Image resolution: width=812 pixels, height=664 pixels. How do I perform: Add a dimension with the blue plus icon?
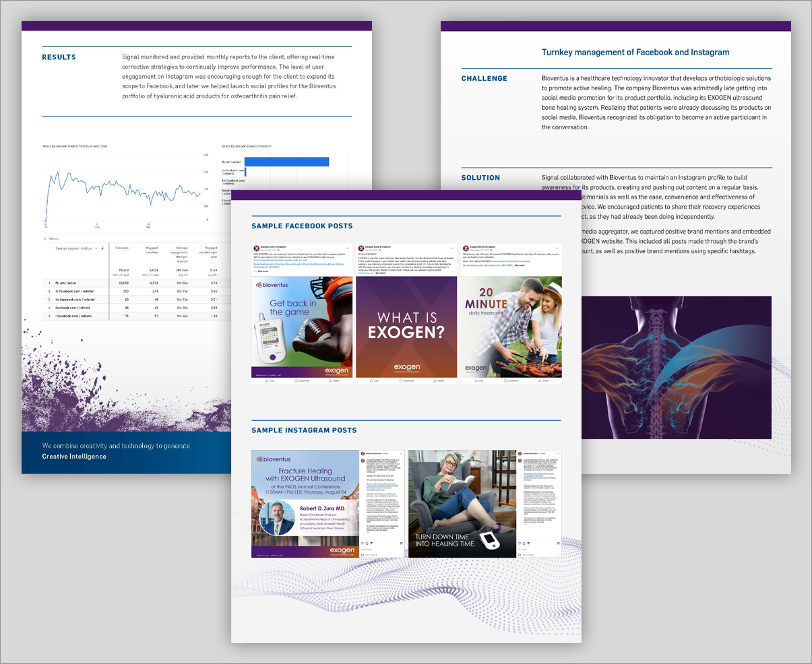coord(102,248)
